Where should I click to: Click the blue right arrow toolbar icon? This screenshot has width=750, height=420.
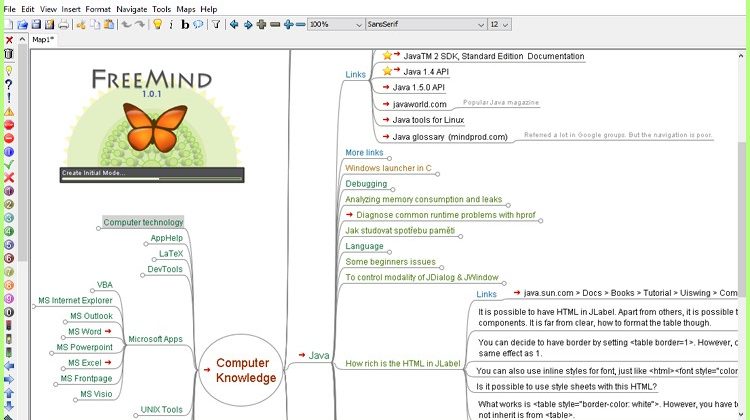click(247, 24)
